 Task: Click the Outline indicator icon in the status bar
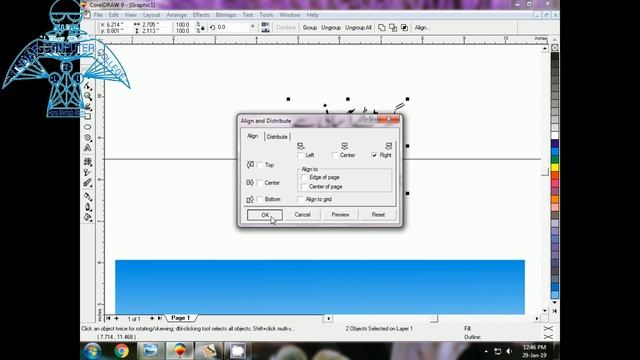(x=548, y=337)
